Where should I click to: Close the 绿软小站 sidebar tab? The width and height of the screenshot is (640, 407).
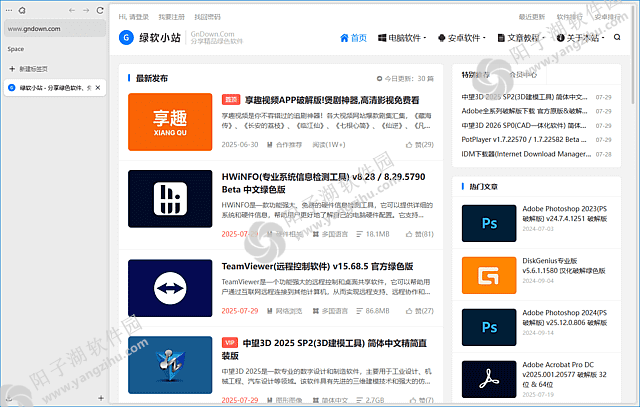98,88
